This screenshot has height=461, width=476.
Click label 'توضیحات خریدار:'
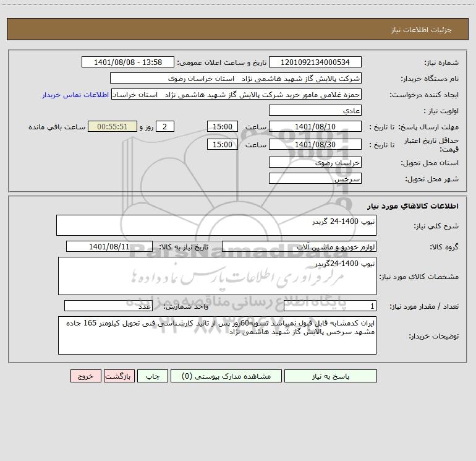(434, 337)
